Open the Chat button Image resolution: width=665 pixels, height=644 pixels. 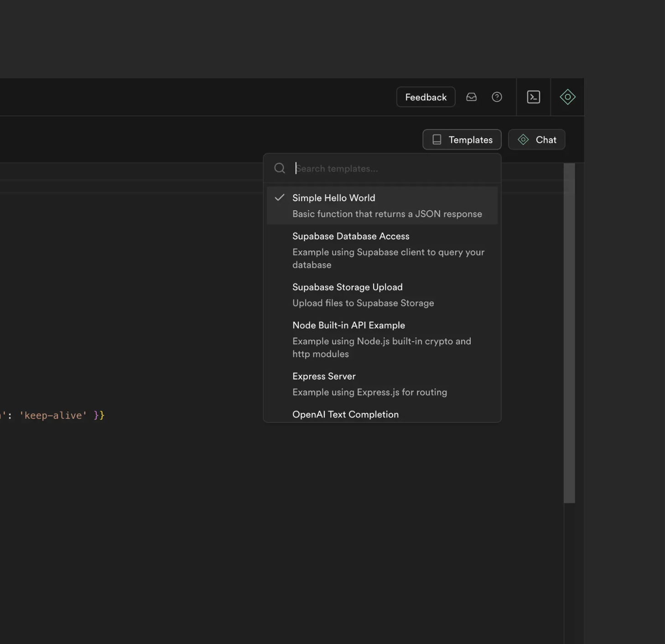click(x=537, y=140)
